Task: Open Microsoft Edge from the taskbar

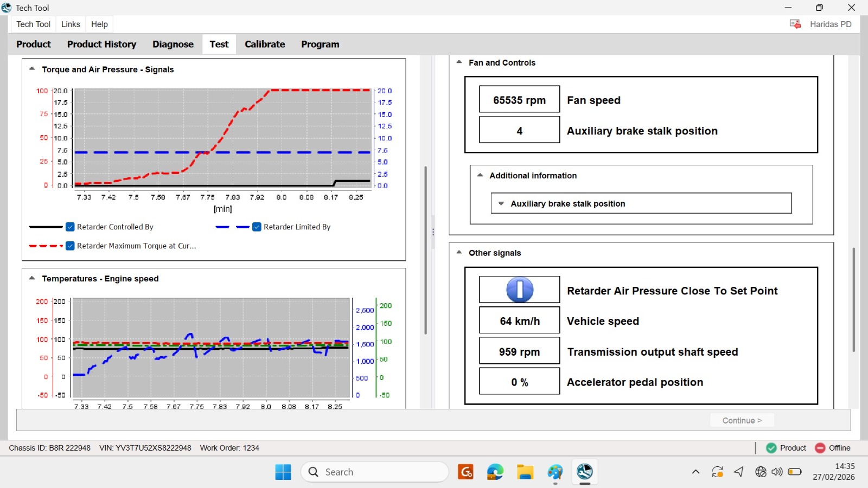Action: pyautogui.click(x=495, y=472)
